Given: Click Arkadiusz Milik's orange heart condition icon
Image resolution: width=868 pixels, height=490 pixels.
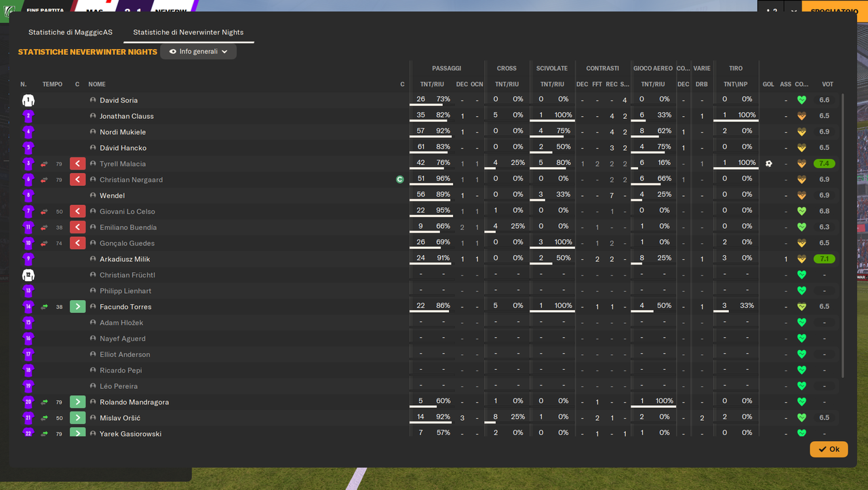Looking at the screenshot, I should [802, 259].
